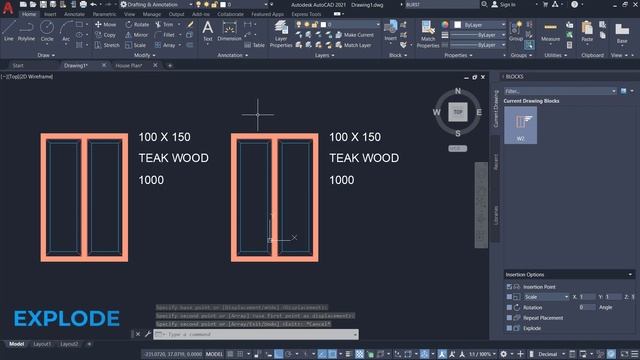Expand the Layers panel
The height and width of the screenshot is (360, 640).
coord(324,55)
